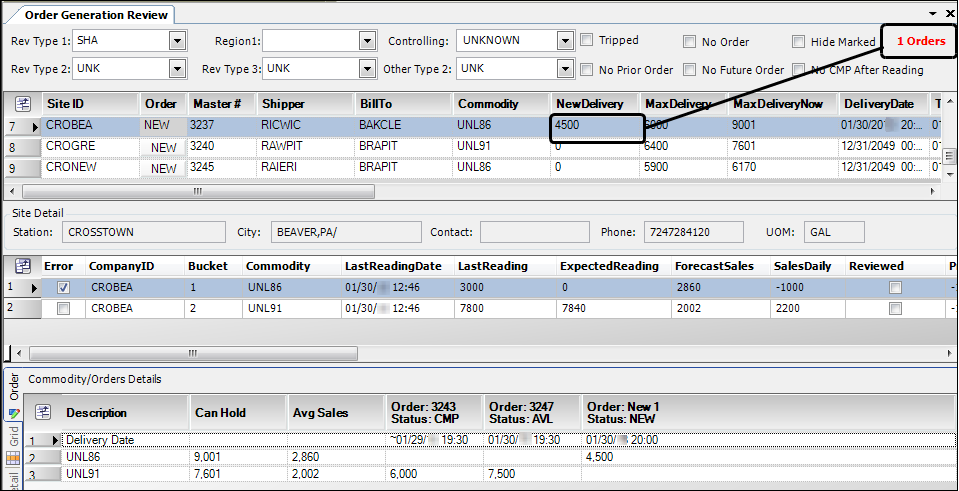This screenshot has height=491, width=959.
Task: Enable the Tripped checkbox
Action: [588, 41]
